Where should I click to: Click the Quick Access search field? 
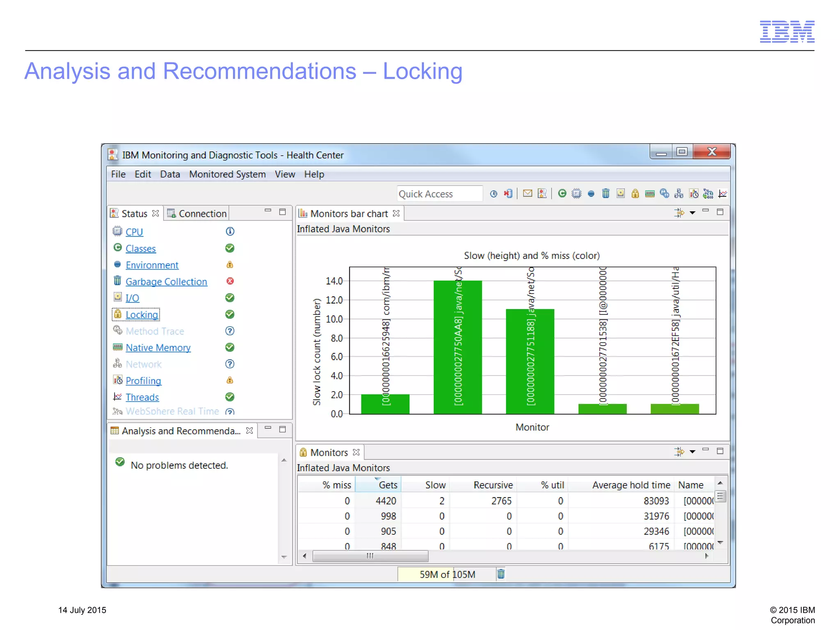439,194
